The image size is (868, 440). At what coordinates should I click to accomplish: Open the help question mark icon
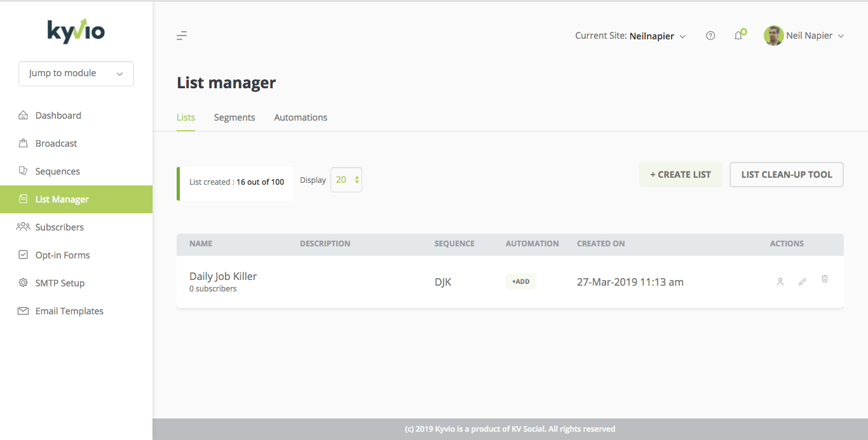(x=710, y=36)
